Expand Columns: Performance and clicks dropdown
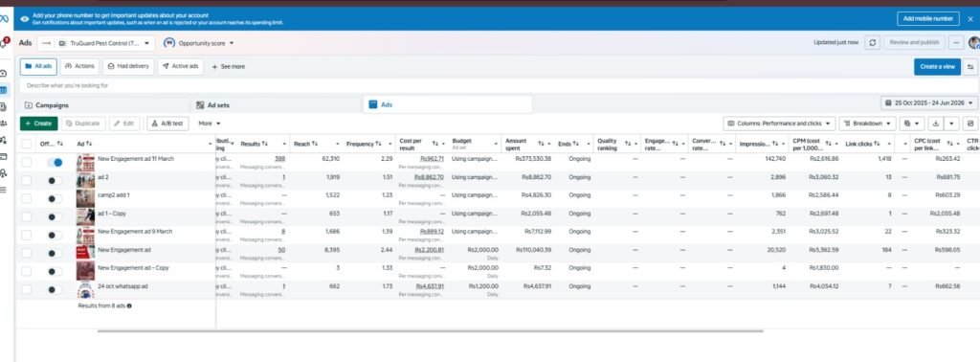The width and height of the screenshot is (980, 362). (779, 124)
